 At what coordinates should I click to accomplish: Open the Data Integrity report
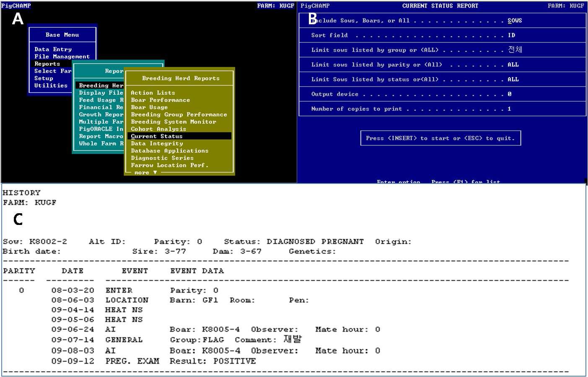pyautogui.click(x=157, y=143)
